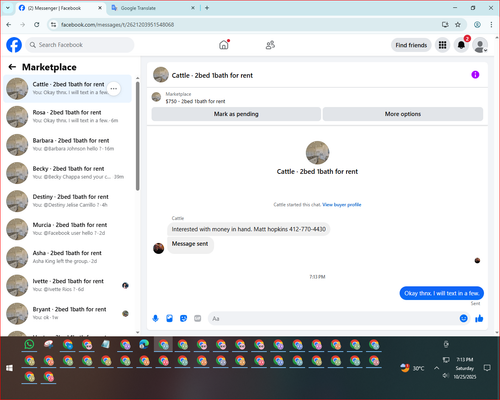Click the browser reload button
This screenshot has width=500, height=400.
click(37, 24)
